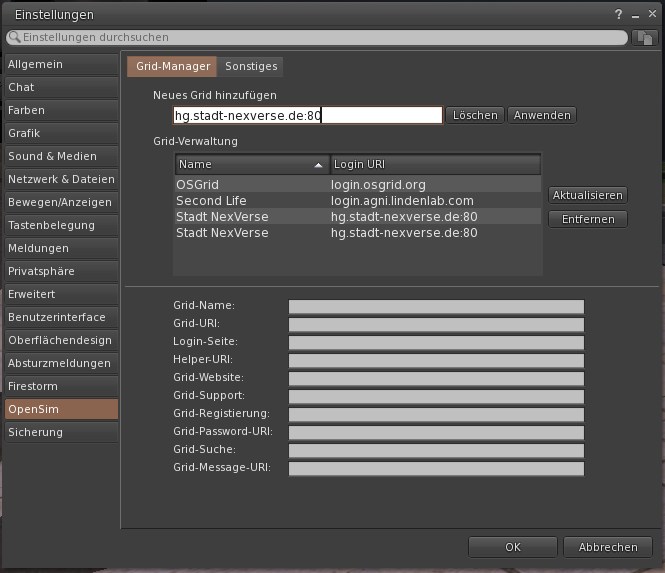This screenshot has height=573, width=665.
Task: Open the Meldungen category
Action: coord(62,248)
